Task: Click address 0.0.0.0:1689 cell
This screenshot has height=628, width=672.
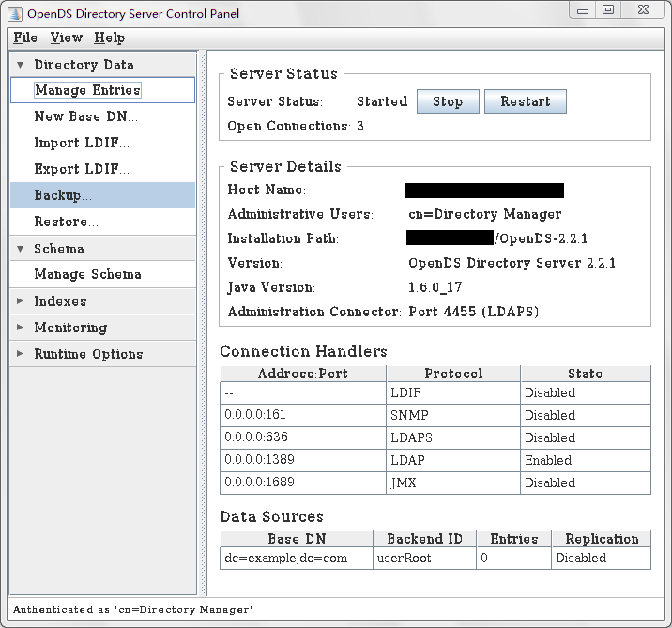Action: [x=303, y=482]
